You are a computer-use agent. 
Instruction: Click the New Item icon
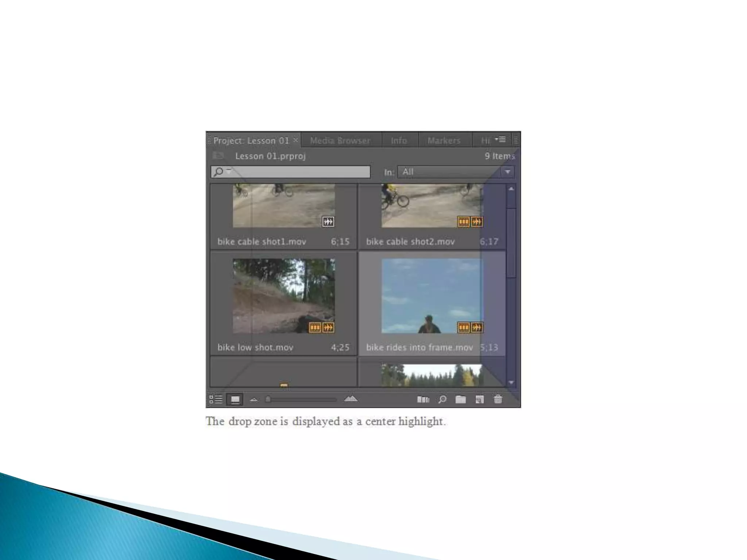[x=480, y=400]
